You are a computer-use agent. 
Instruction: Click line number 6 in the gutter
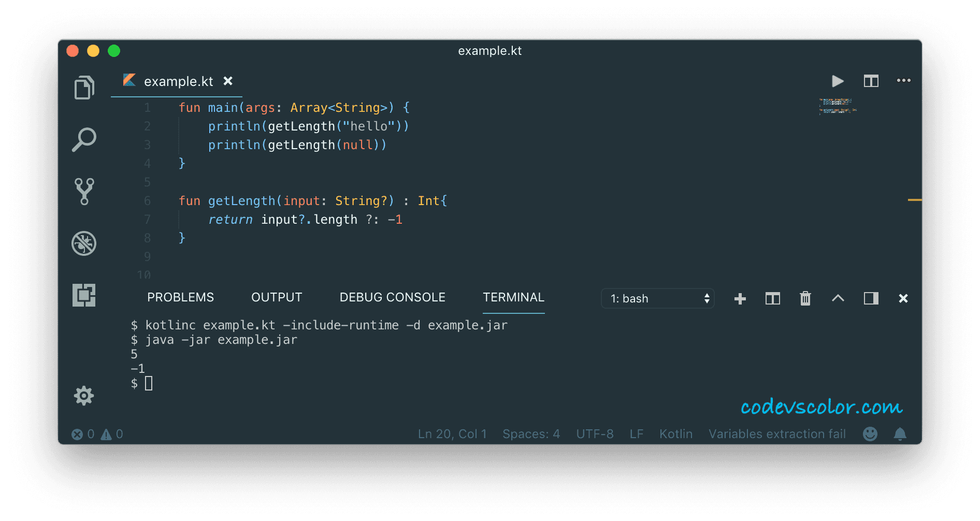click(x=147, y=201)
